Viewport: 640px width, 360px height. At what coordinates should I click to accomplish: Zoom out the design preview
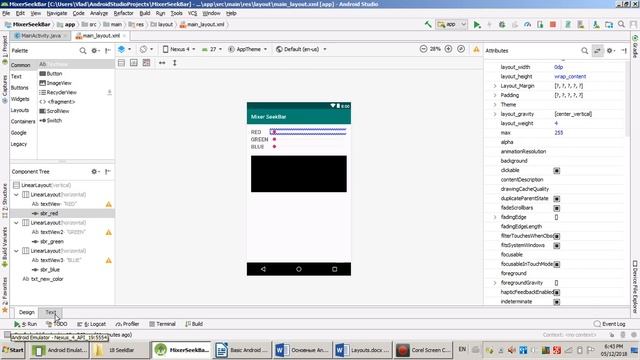423,49
